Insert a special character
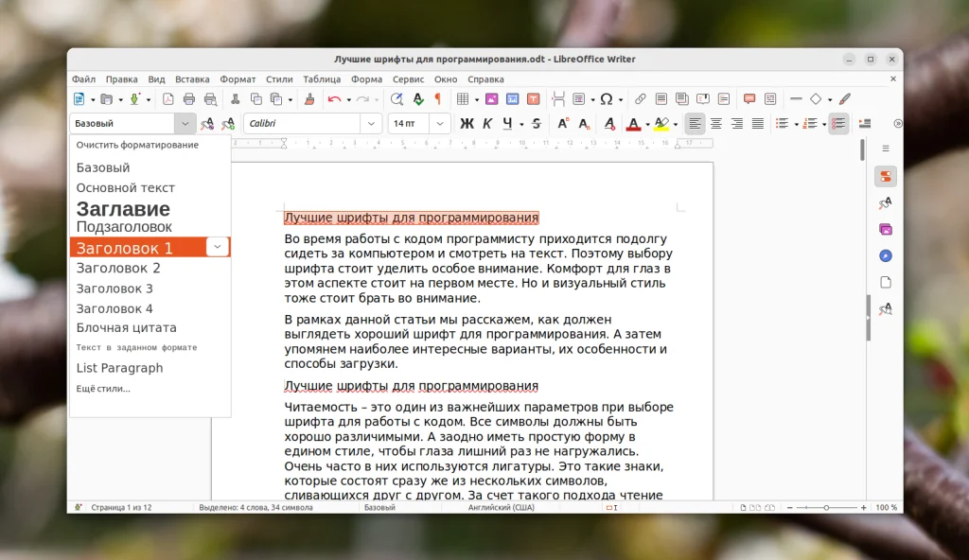This screenshot has width=969, height=560. 607,99
